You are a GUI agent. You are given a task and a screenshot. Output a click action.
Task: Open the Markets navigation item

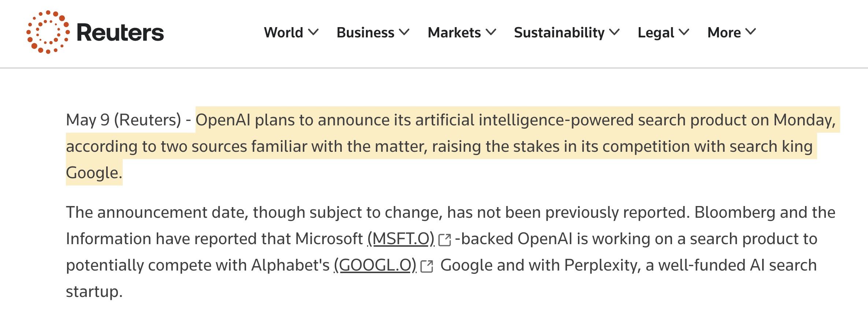pyautogui.click(x=454, y=33)
